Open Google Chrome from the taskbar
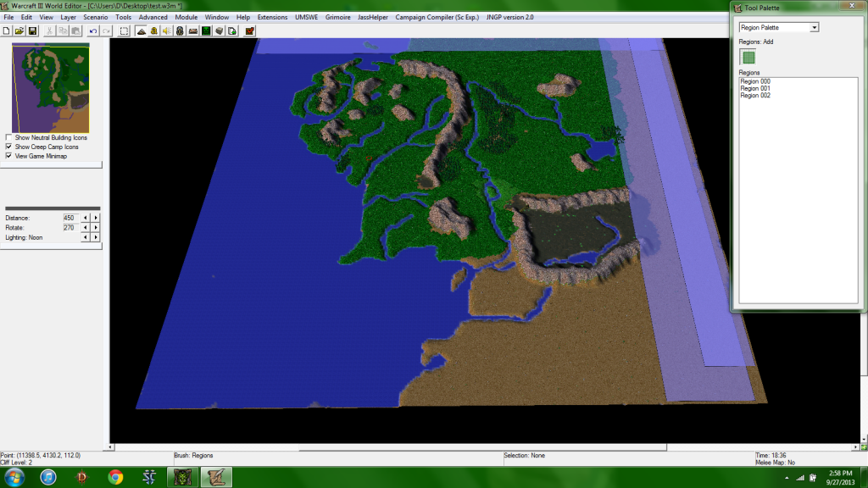The image size is (868, 488). [115, 477]
